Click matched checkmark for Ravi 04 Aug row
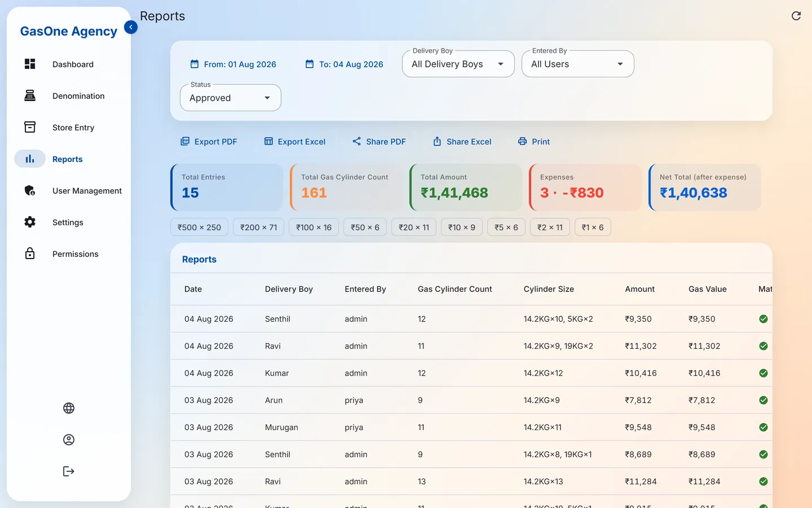Image resolution: width=812 pixels, height=508 pixels. (764, 346)
